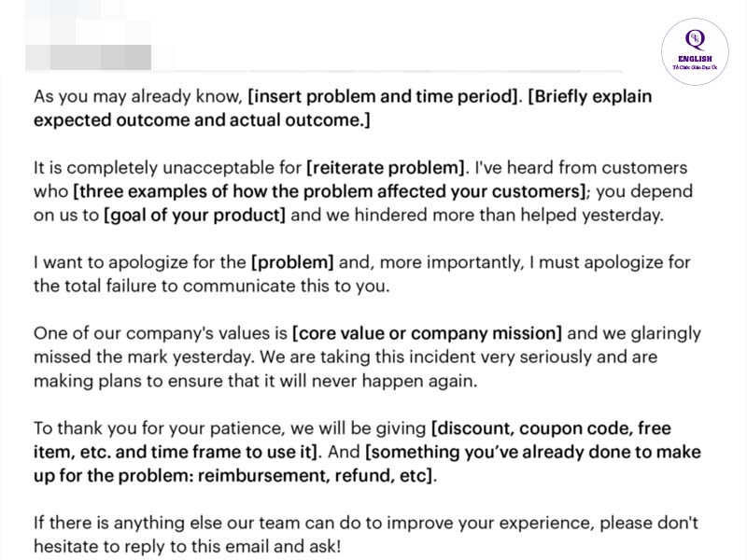
Task: Click "One of our company's values is" text
Action: coord(161,333)
